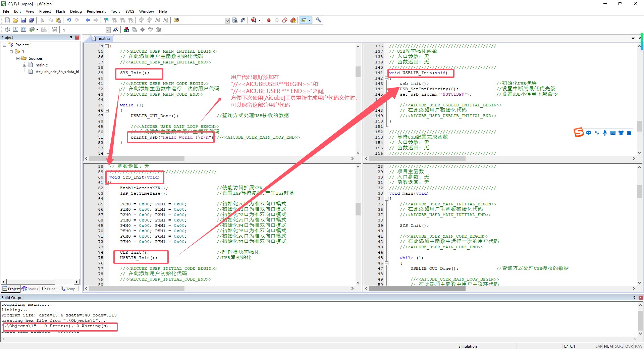
Task: Open the batch build dropdown arrow
Action: pos(37,30)
